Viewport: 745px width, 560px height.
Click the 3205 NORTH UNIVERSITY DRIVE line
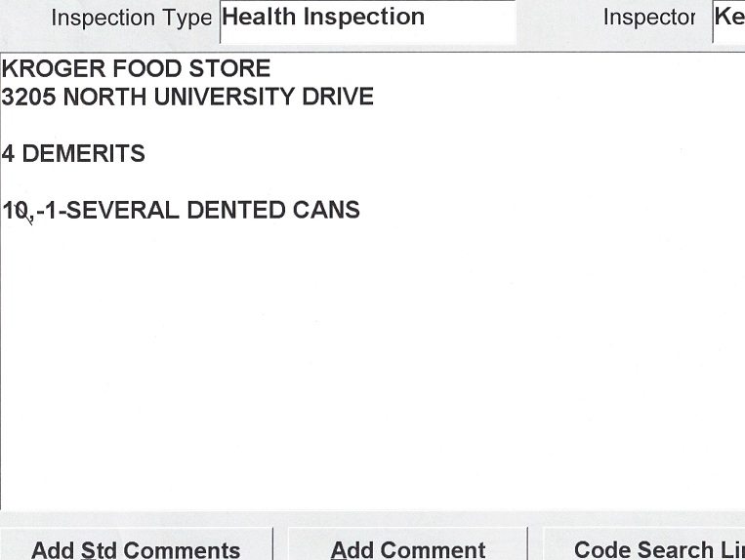coord(187,98)
